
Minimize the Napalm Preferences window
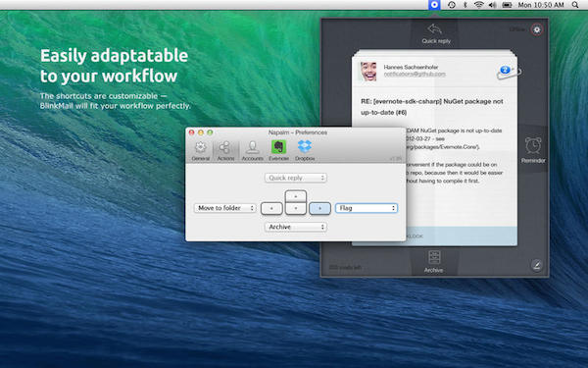[x=201, y=132]
